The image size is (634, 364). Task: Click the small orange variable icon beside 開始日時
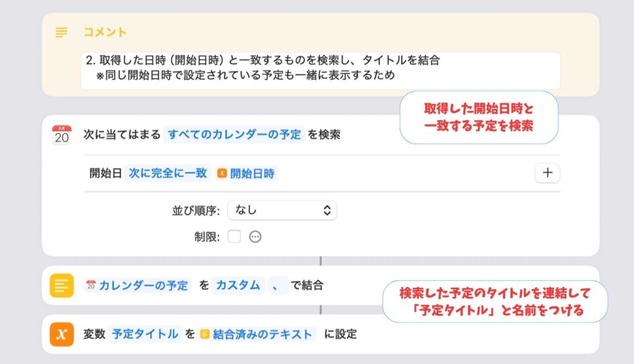tap(222, 173)
